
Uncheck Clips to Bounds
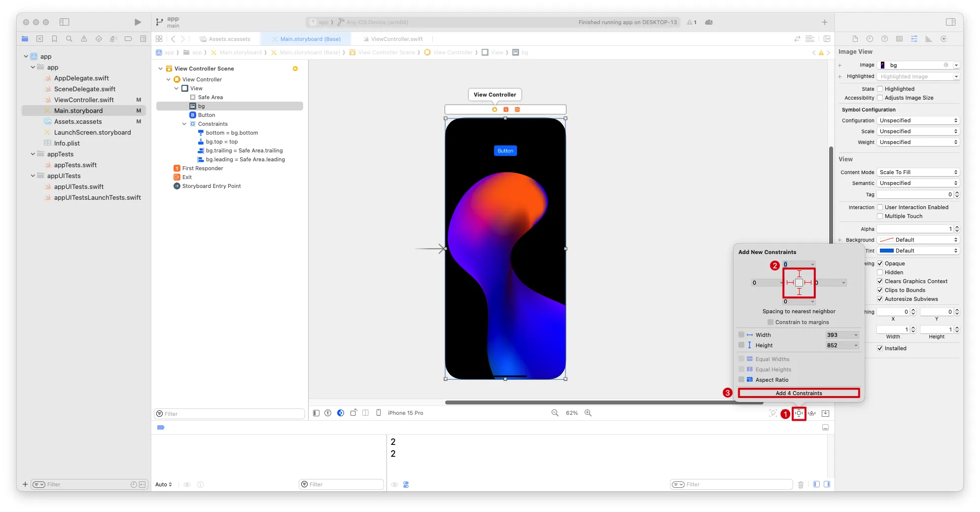pyautogui.click(x=880, y=290)
